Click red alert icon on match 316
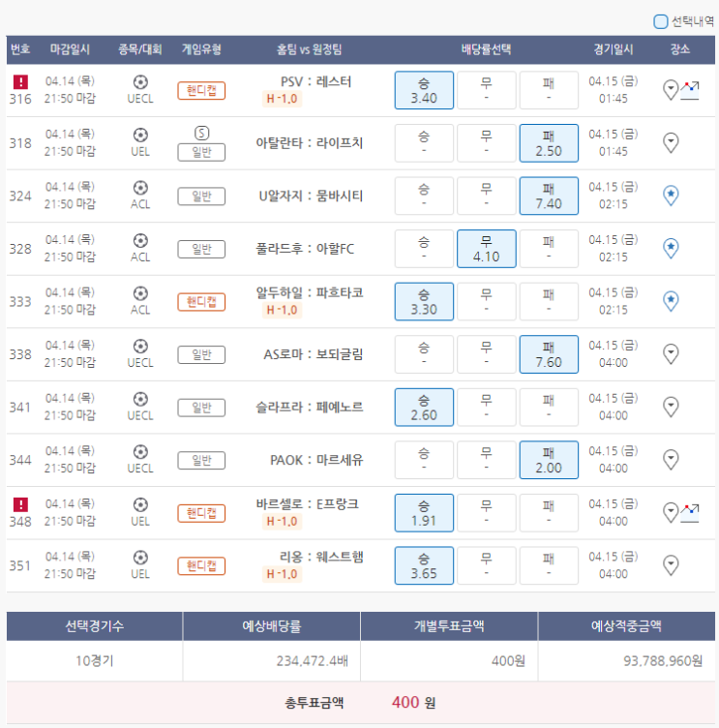719x728 pixels. point(20,82)
